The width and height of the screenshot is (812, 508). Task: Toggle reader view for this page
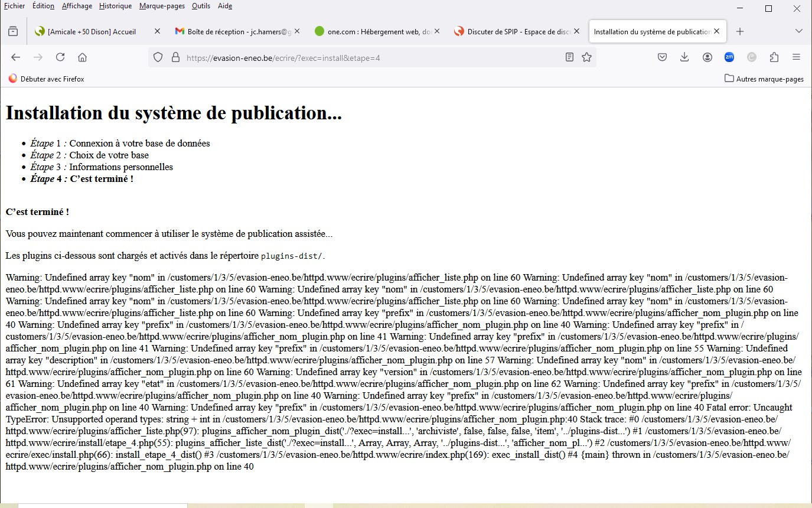point(569,57)
